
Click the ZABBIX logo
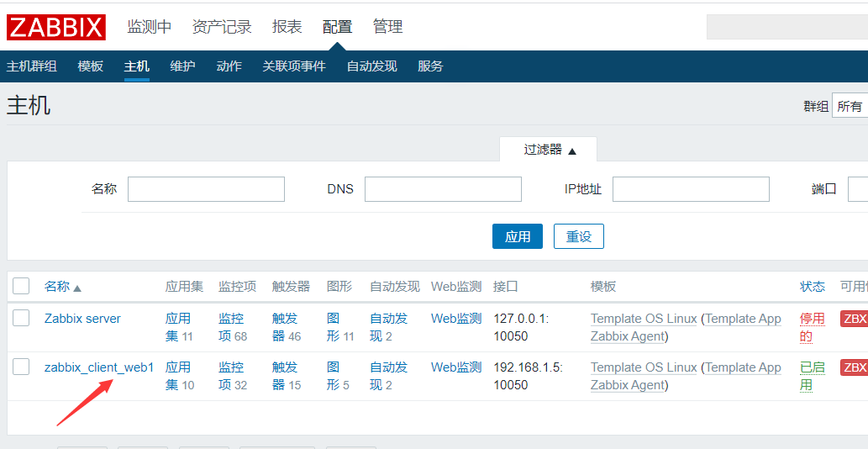tap(56, 27)
